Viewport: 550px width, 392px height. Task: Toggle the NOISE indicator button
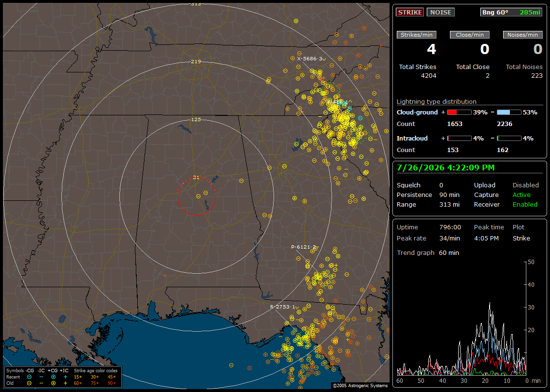[x=441, y=12]
